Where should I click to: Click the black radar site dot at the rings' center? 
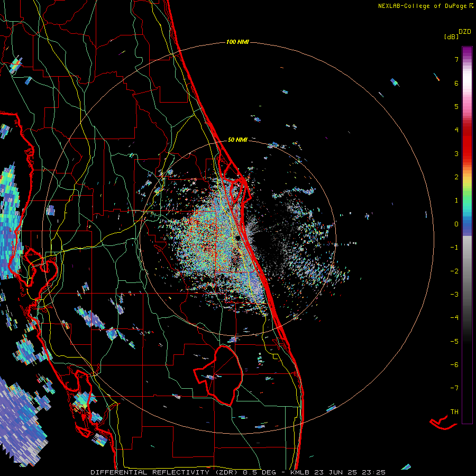click(238, 238)
